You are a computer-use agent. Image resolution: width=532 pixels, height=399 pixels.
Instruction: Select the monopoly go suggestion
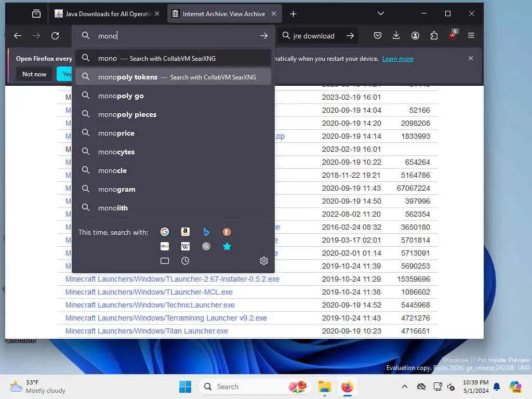click(x=173, y=96)
